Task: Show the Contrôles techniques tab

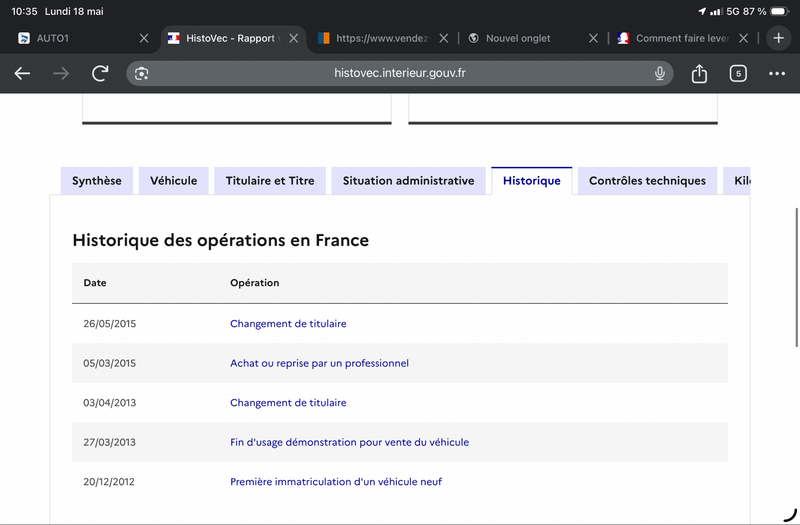Action: tap(647, 181)
